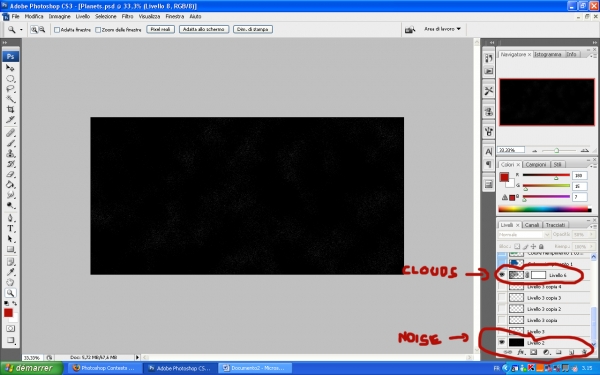Select the Eraser tool
Viewport: 600px width, 375px height.
coord(10,174)
